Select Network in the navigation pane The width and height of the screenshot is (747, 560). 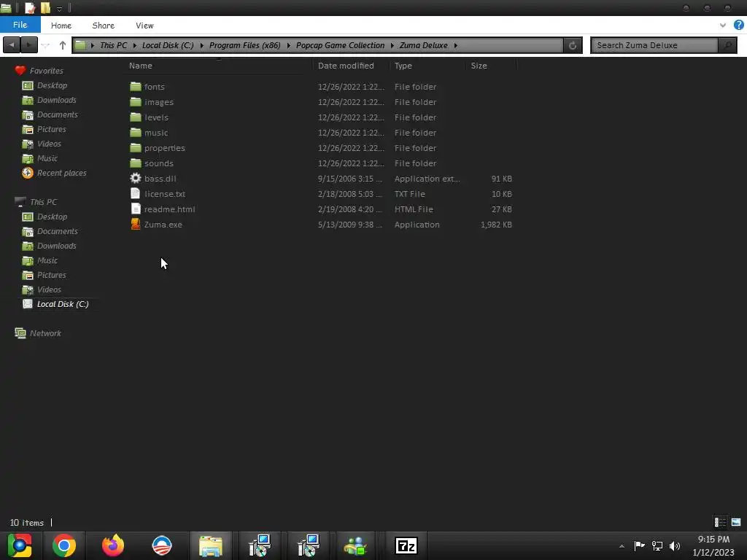point(45,333)
